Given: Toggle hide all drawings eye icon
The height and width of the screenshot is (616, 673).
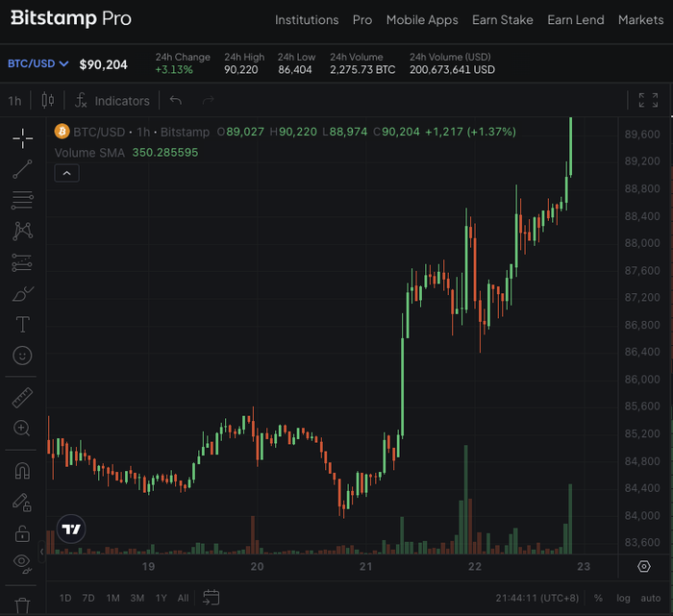Looking at the screenshot, I should [22, 563].
